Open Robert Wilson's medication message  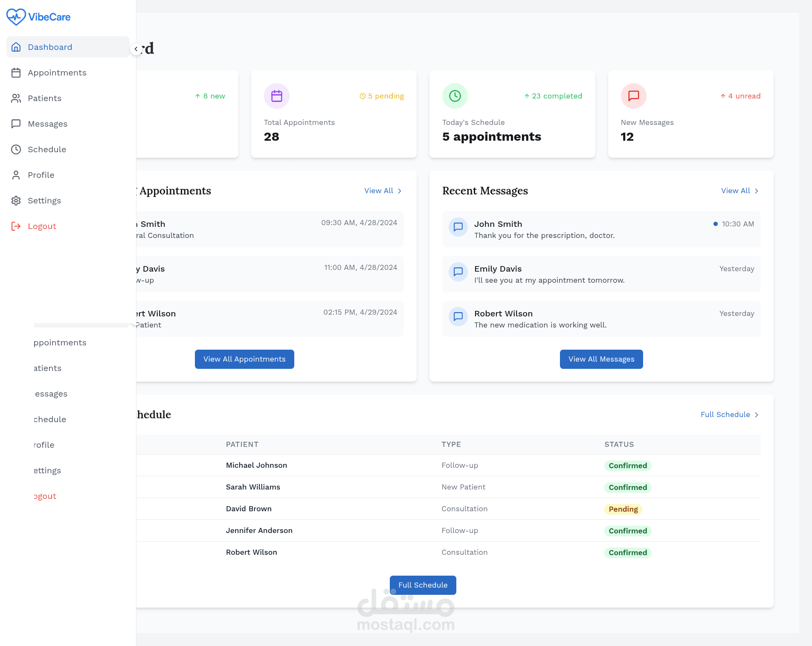601,319
